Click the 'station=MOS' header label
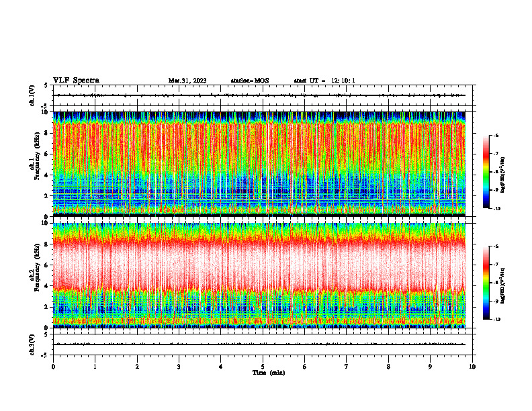This screenshot has width=532, height=411. pyautogui.click(x=250, y=81)
